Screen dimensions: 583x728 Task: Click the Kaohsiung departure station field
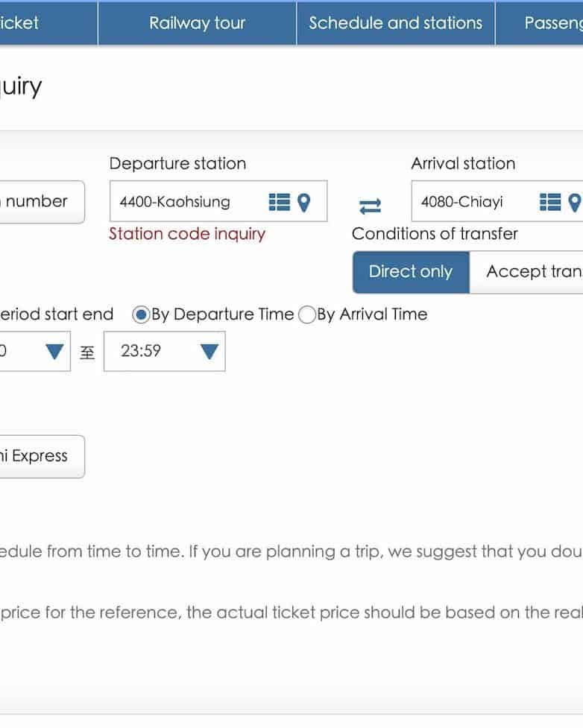pyautogui.click(x=186, y=202)
